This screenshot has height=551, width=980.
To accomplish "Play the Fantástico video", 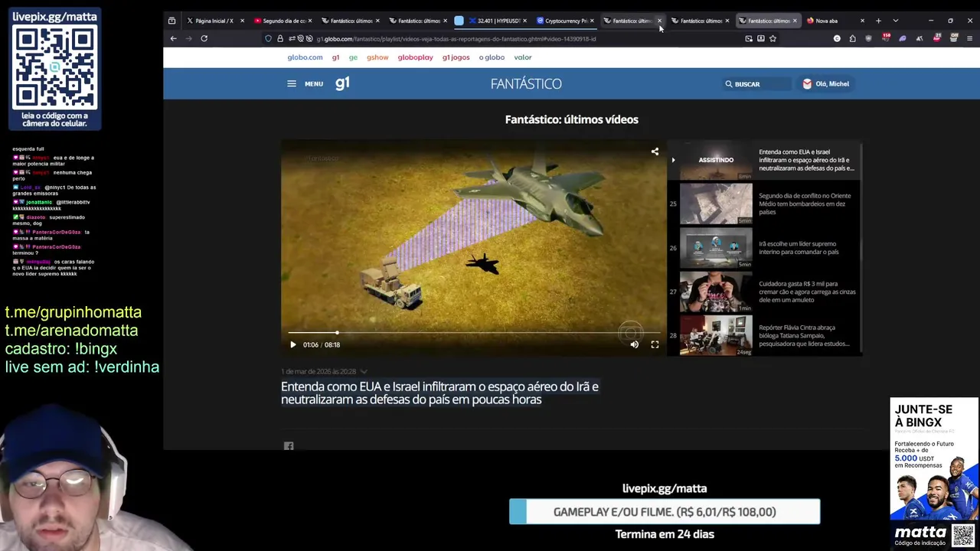I will point(292,345).
